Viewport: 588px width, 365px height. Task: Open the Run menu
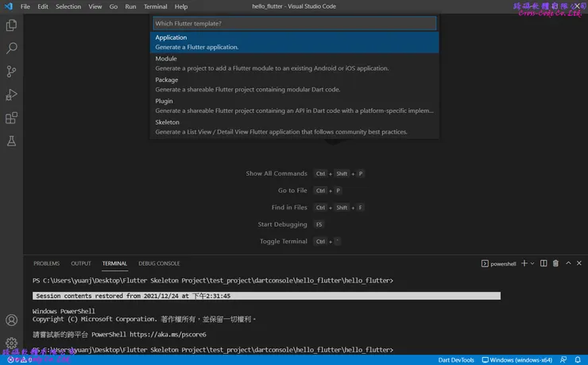click(130, 6)
